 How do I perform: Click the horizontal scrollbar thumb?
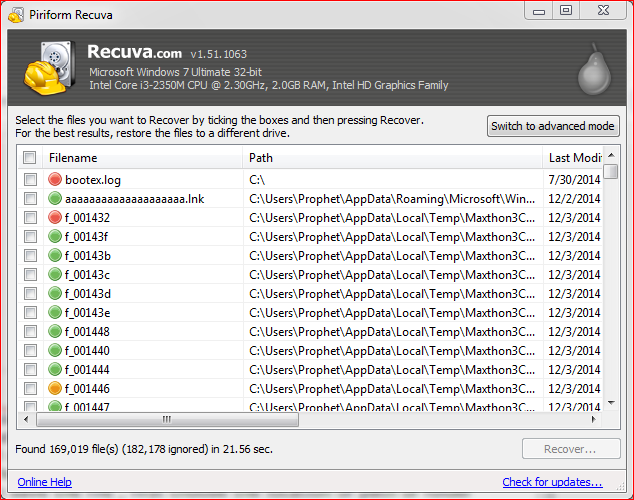167,420
